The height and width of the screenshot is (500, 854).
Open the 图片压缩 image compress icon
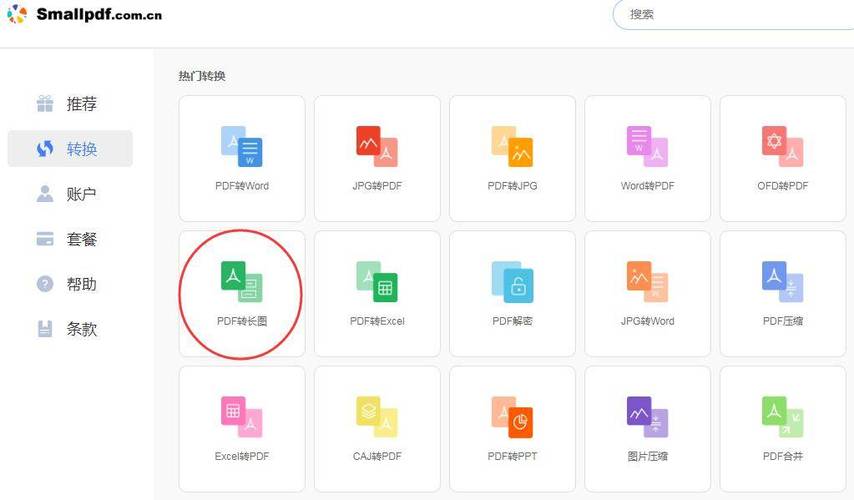pyautogui.click(x=647, y=417)
